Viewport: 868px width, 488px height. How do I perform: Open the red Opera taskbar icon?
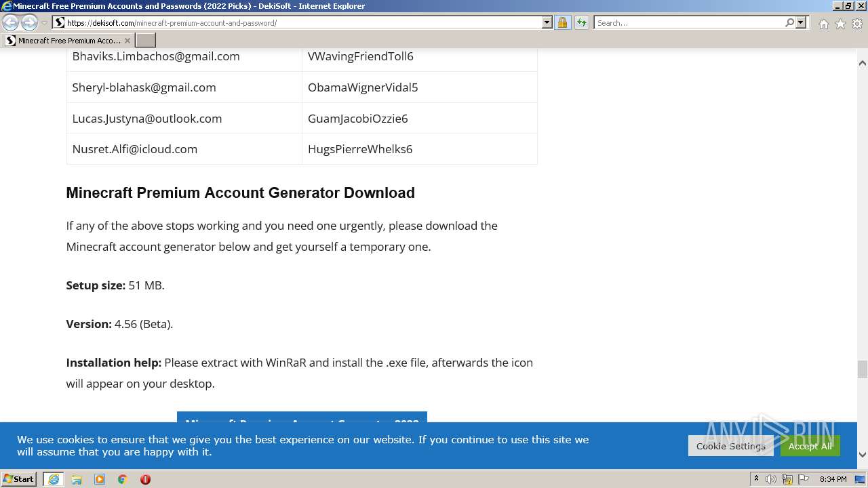[145, 479]
